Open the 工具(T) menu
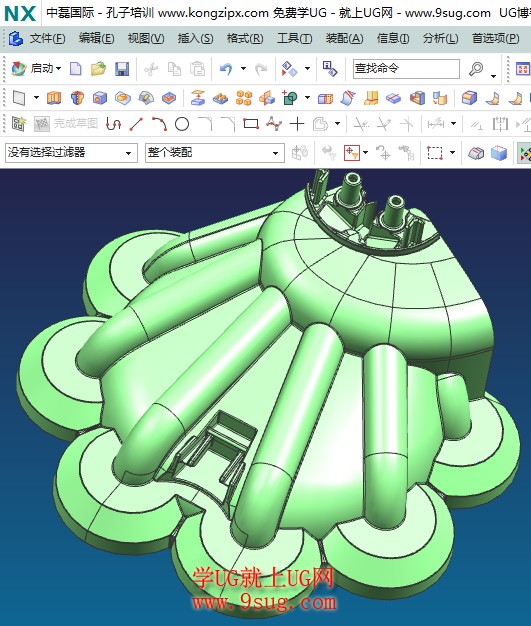The width and height of the screenshot is (531, 626). pos(294,38)
